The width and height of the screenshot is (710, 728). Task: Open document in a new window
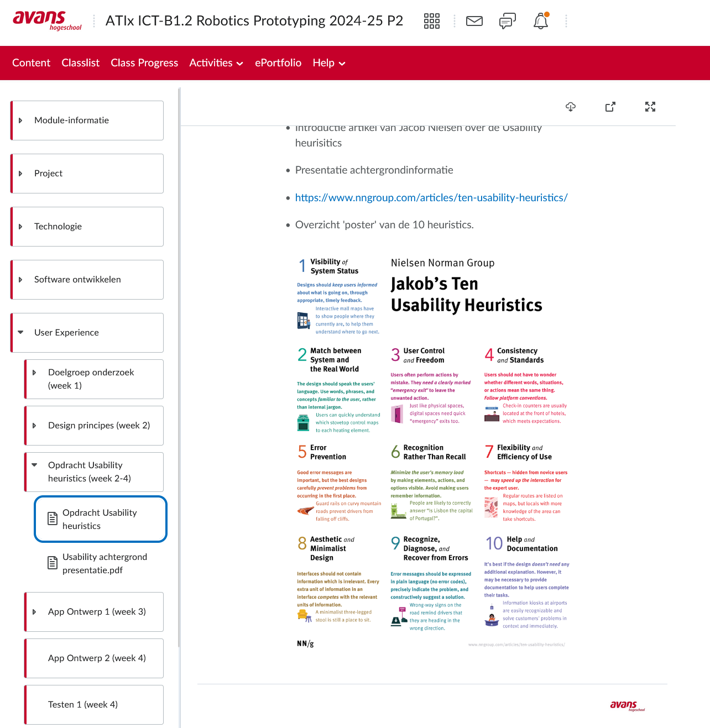(610, 107)
